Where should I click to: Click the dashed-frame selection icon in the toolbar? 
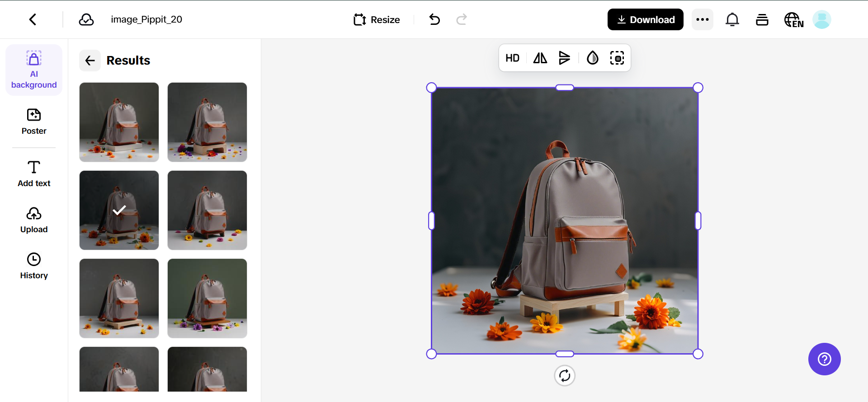[x=617, y=58]
